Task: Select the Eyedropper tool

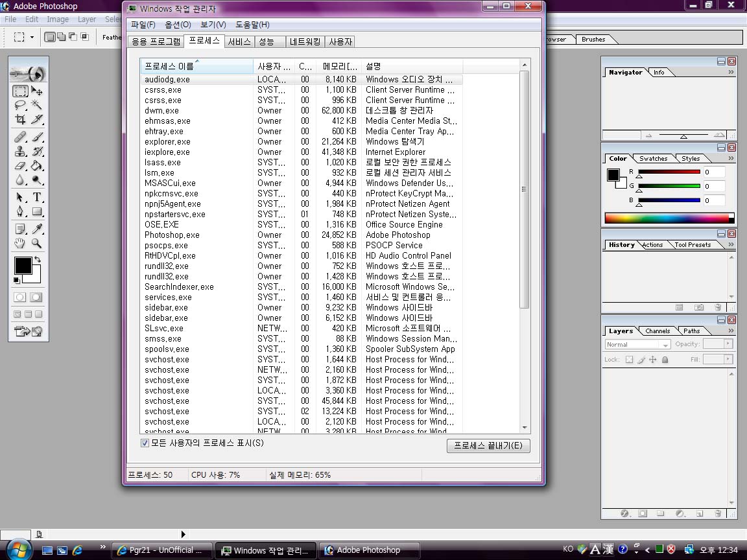Action: (37, 229)
